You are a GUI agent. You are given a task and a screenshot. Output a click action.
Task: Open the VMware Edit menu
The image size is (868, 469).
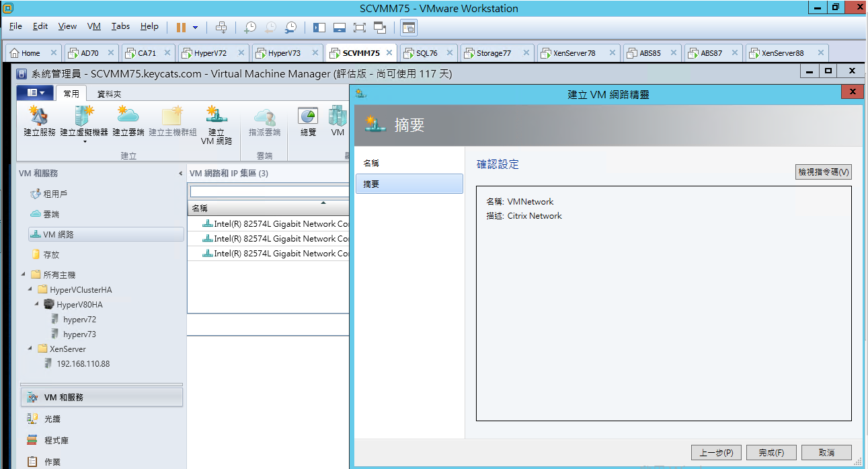[40, 26]
